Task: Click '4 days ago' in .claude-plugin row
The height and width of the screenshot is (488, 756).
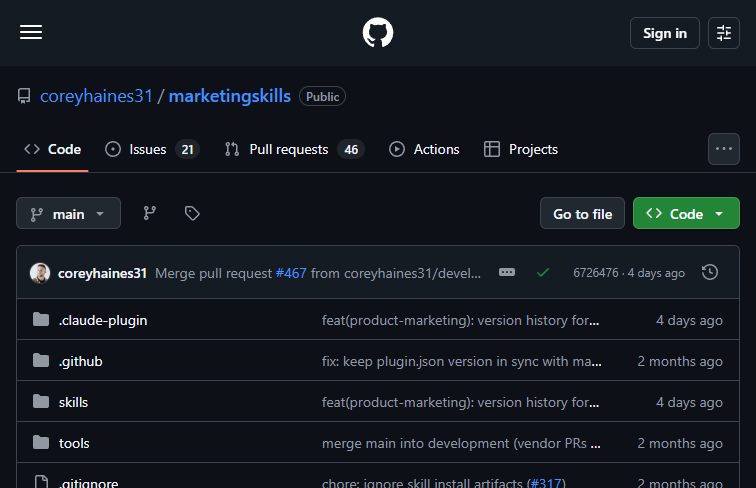Action: 689,320
